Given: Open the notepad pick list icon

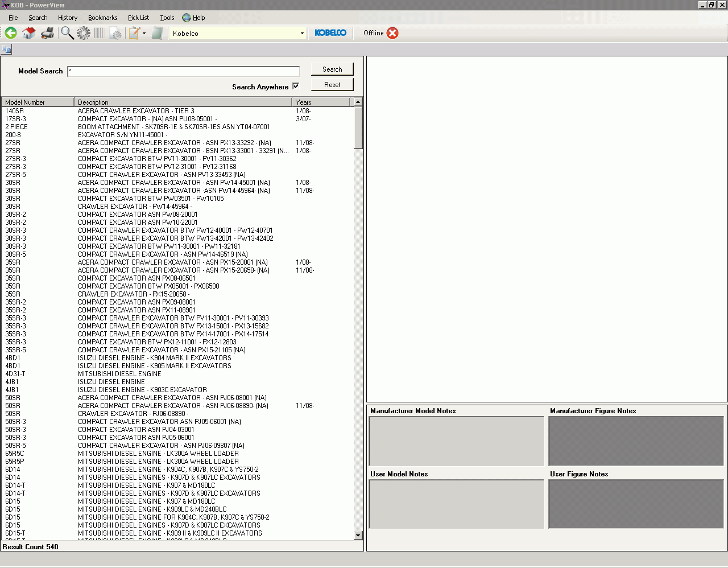Looking at the screenshot, I should 134,33.
